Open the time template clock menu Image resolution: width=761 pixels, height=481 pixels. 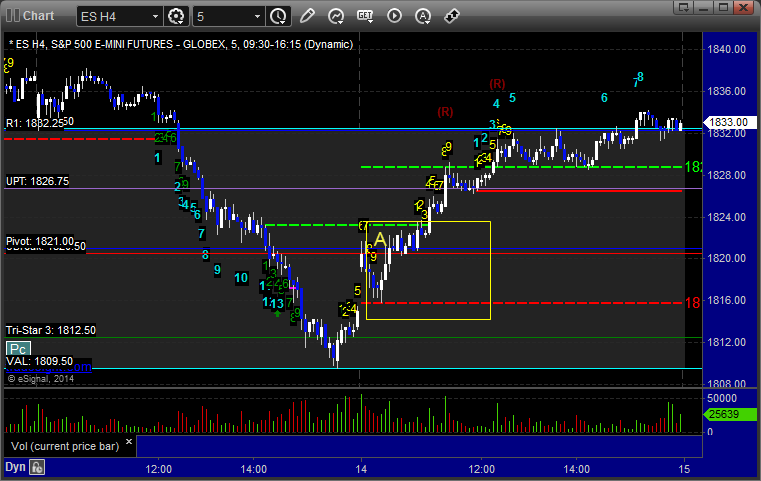(278, 17)
